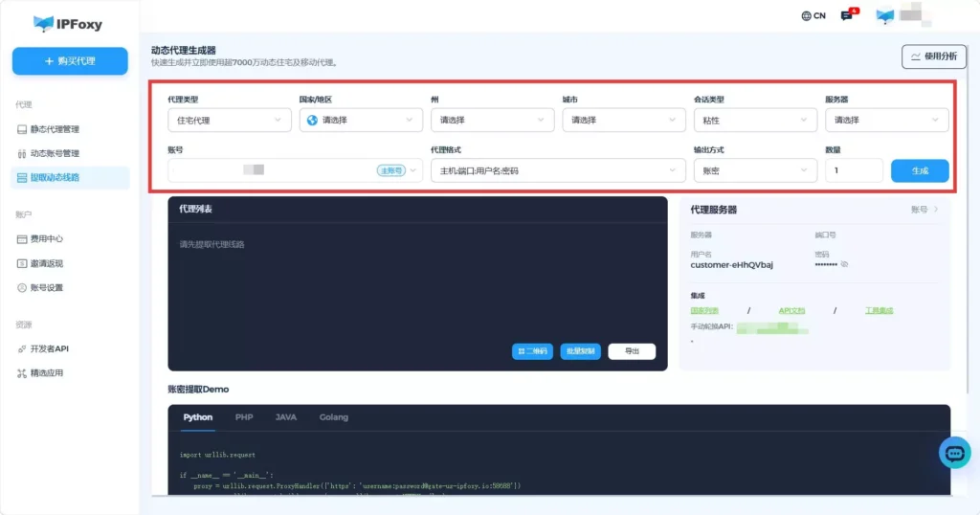Click the 导出 button
Viewport: 980px width, 515px height.
click(632, 351)
